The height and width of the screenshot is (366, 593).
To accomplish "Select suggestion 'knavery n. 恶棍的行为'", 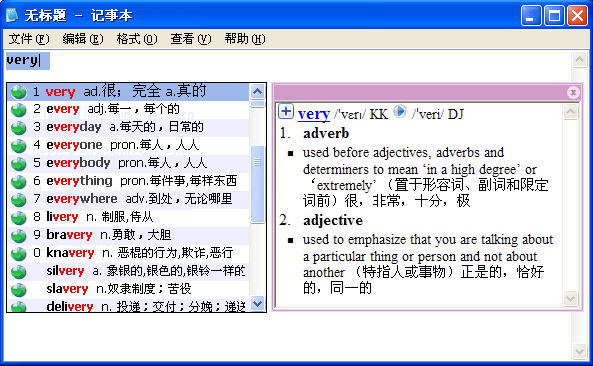I will [x=128, y=254].
